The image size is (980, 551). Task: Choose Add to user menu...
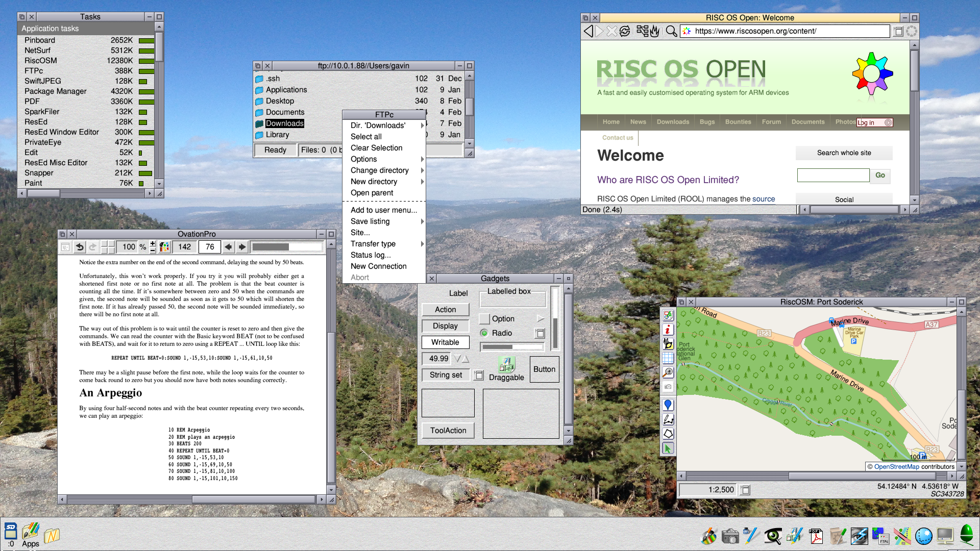pos(384,210)
